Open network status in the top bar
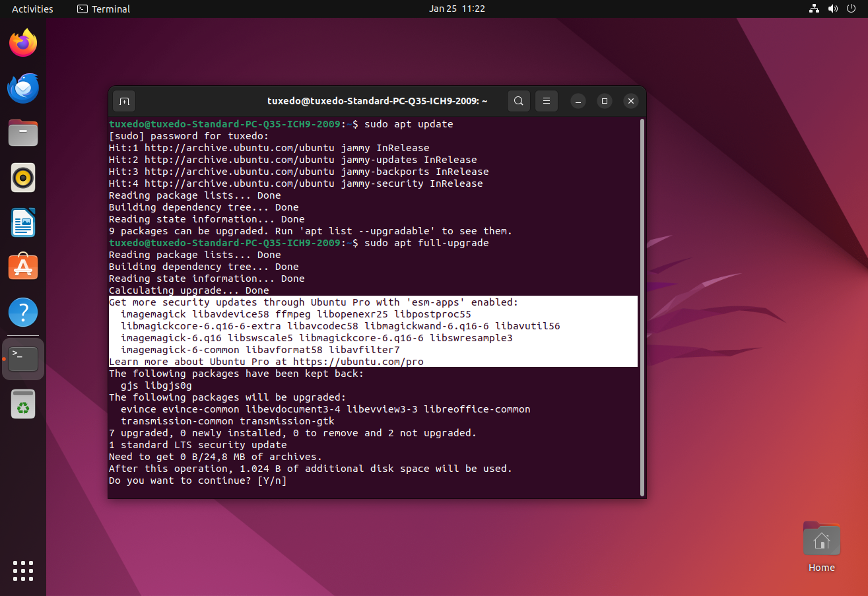The width and height of the screenshot is (868, 596). (814, 9)
